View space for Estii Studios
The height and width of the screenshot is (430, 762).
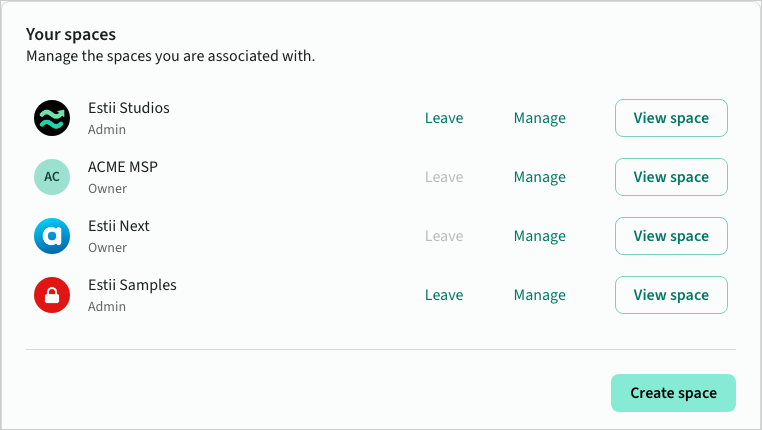click(671, 118)
